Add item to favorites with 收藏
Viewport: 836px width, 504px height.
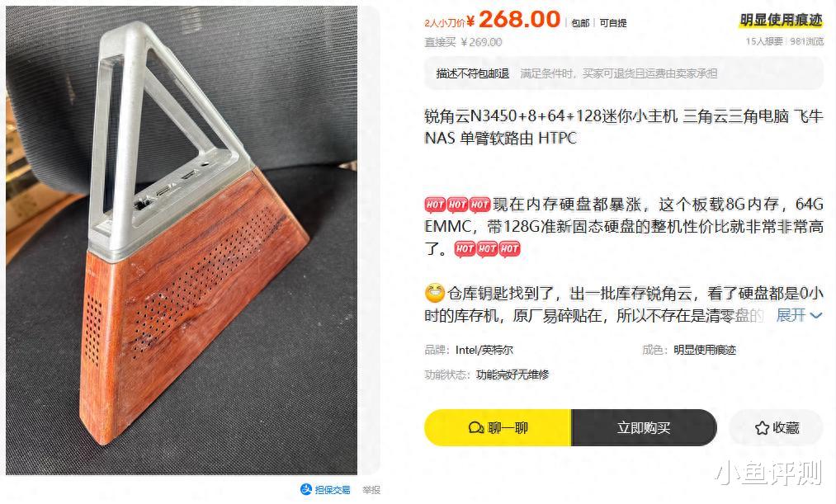coord(777,428)
